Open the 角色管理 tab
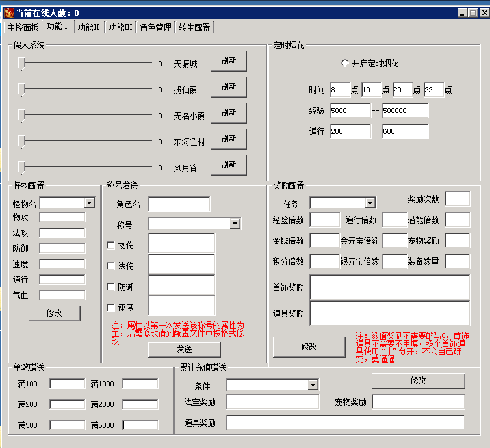Screen dimensions: 490x448 (x=156, y=27)
